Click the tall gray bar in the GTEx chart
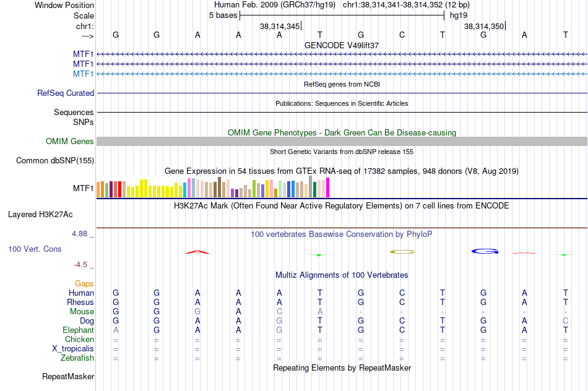The width and height of the screenshot is (588, 391). [310, 187]
